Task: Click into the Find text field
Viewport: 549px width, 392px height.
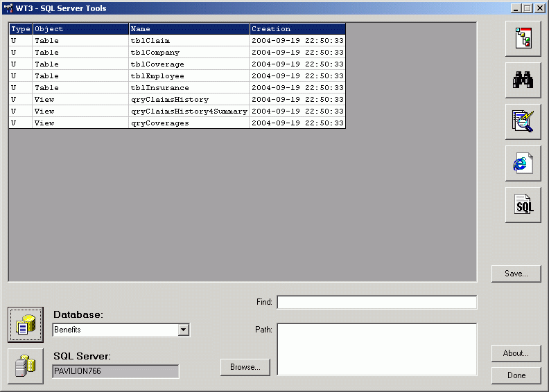Action: click(x=376, y=303)
